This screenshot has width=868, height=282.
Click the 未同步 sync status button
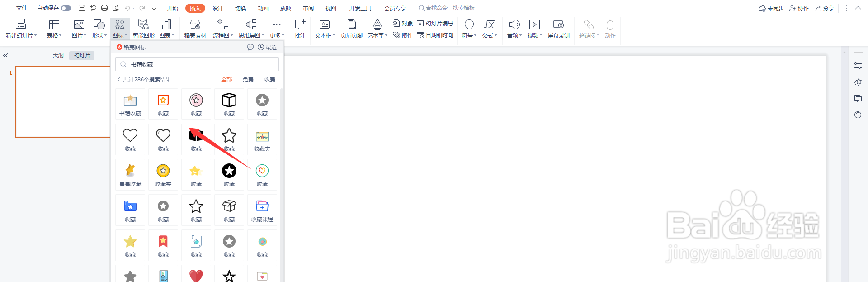(x=771, y=8)
